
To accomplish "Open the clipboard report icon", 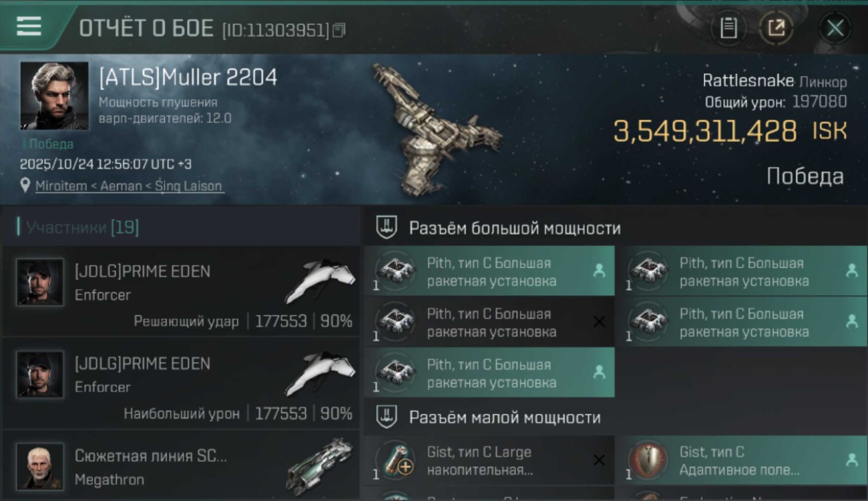I will [728, 29].
